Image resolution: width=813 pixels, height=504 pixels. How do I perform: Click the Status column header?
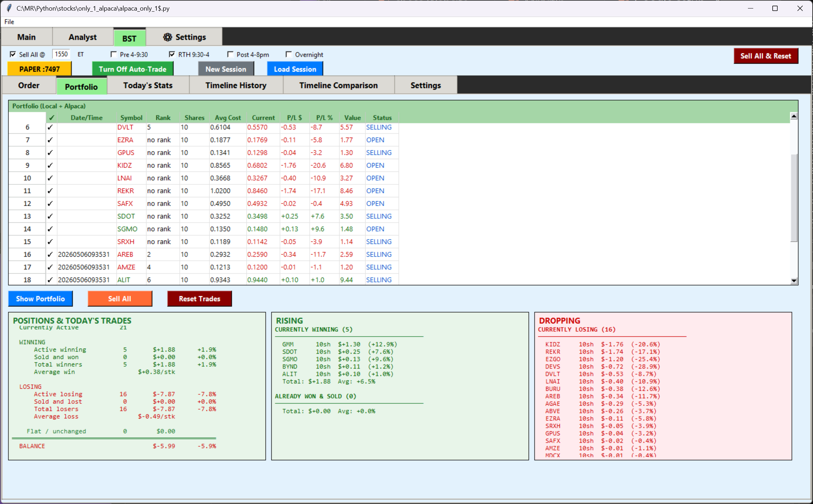(382, 118)
